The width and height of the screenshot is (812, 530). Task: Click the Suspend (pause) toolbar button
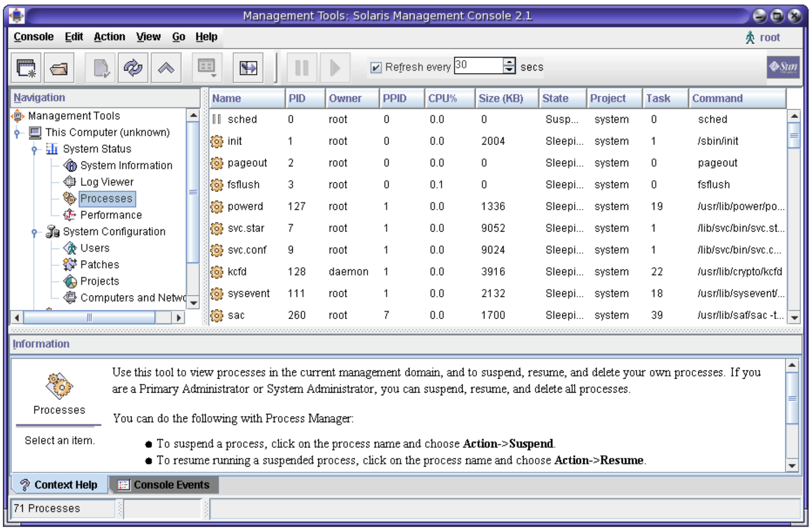[x=302, y=68]
